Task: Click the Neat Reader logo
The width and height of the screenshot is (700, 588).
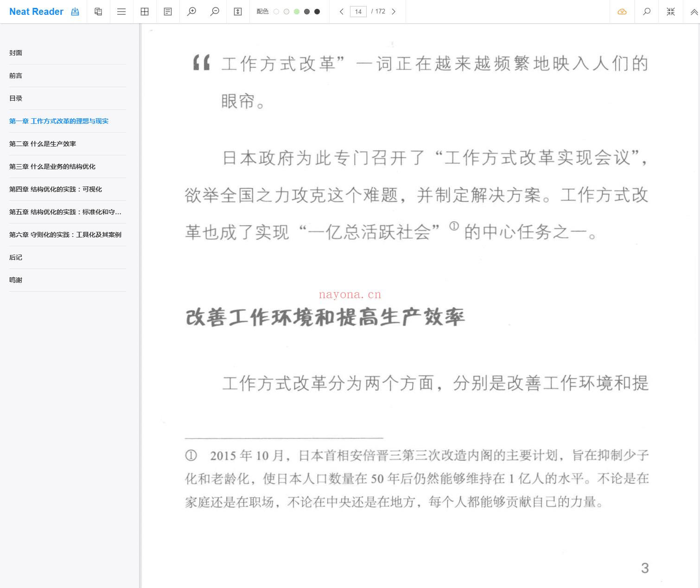Action: click(x=36, y=12)
